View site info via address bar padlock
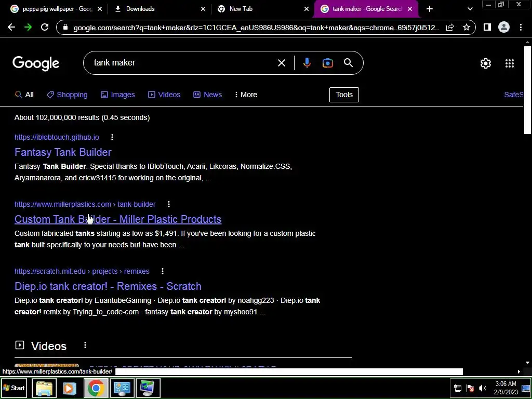The width and height of the screenshot is (532, 399). (x=65, y=28)
